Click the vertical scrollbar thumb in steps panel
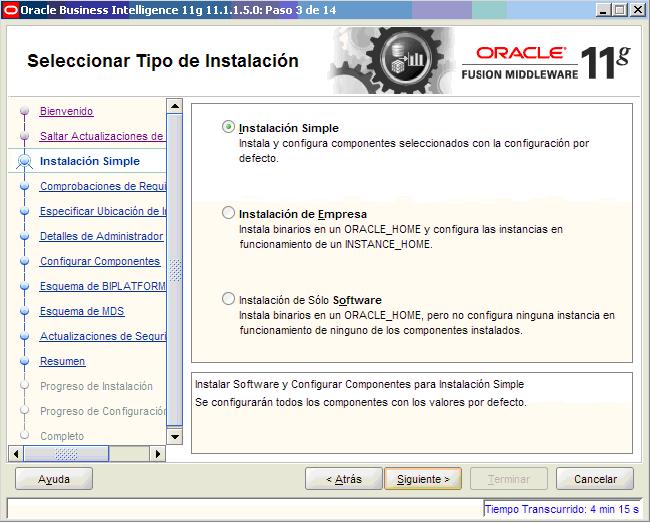Image resolution: width=650 pixels, height=523 pixels. click(x=175, y=270)
